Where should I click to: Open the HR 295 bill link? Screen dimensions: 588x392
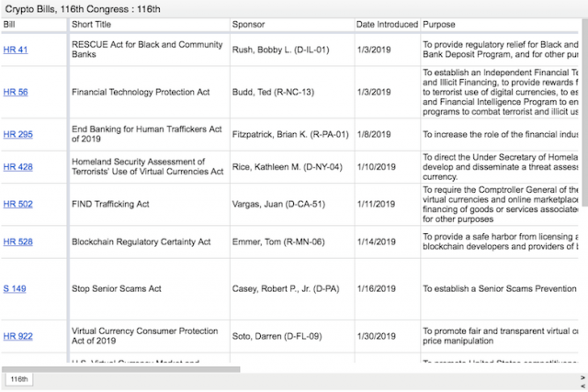pos(18,134)
